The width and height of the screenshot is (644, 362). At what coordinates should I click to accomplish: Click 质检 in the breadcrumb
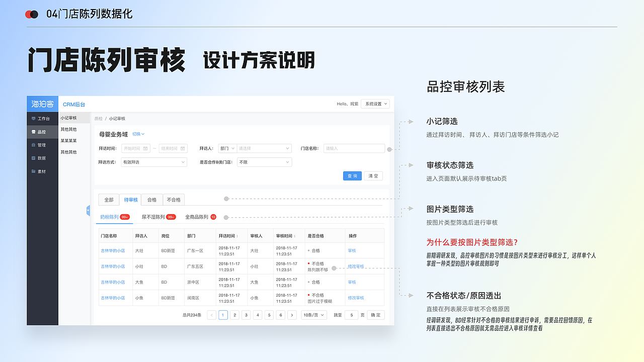click(98, 119)
